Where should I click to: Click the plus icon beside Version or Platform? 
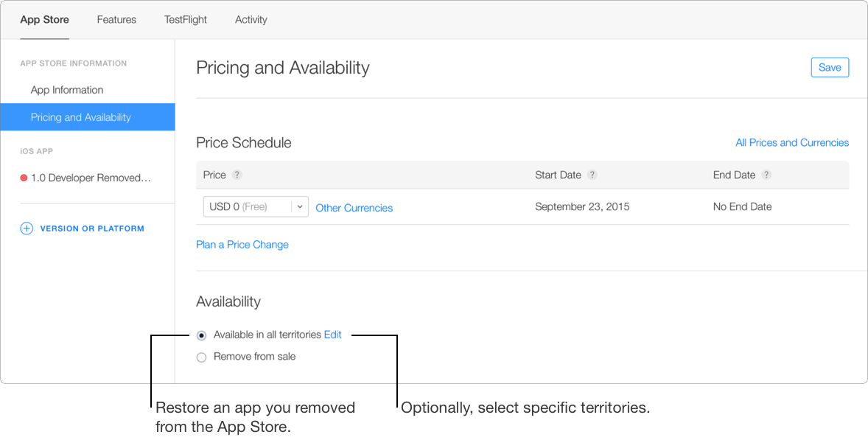[27, 228]
